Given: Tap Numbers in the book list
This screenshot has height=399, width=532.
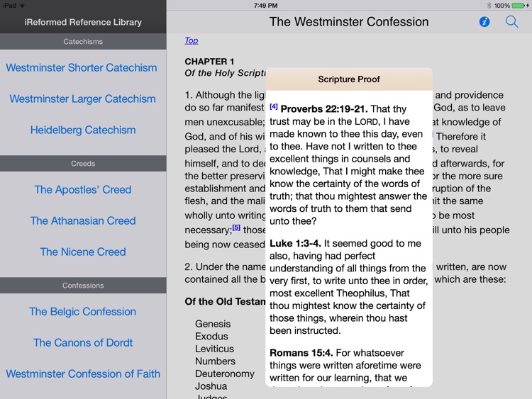Looking at the screenshot, I should (x=215, y=361).
